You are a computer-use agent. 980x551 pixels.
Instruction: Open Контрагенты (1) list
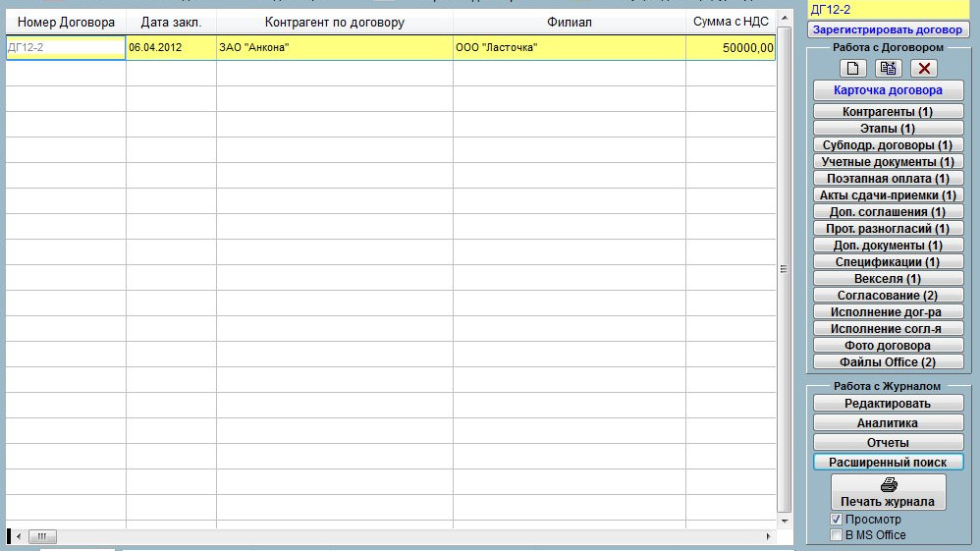pyautogui.click(x=888, y=111)
